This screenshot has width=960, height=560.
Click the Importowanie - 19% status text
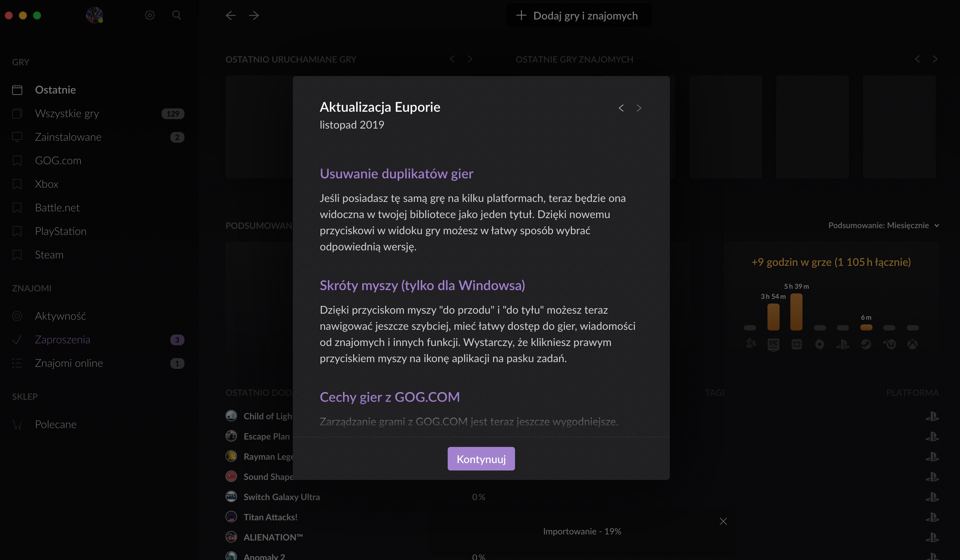point(582,531)
